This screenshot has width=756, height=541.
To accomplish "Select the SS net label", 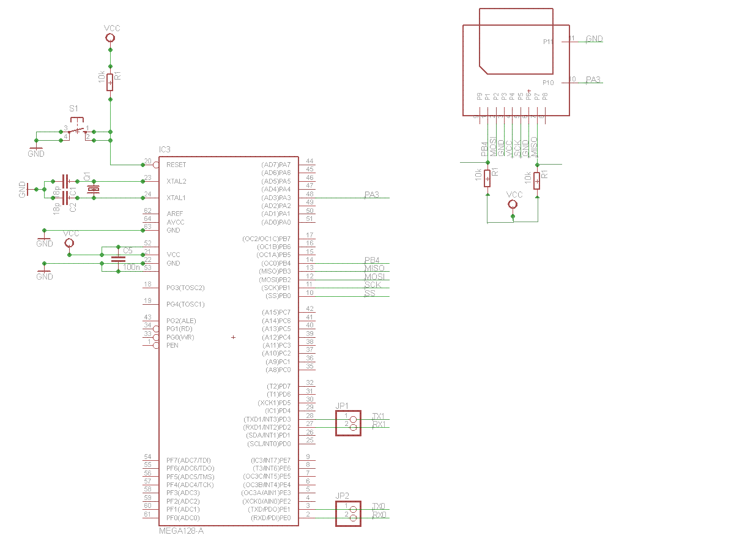I will pyautogui.click(x=370, y=293).
